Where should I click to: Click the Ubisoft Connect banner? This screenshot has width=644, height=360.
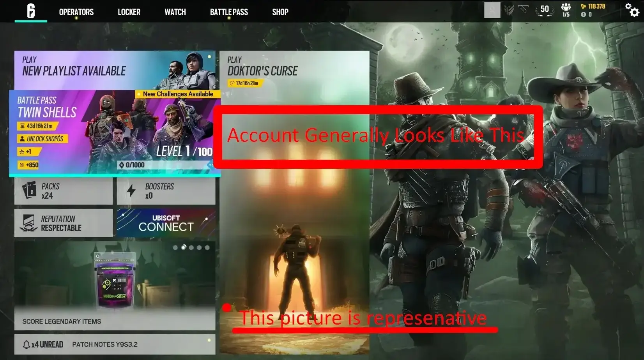[166, 222]
